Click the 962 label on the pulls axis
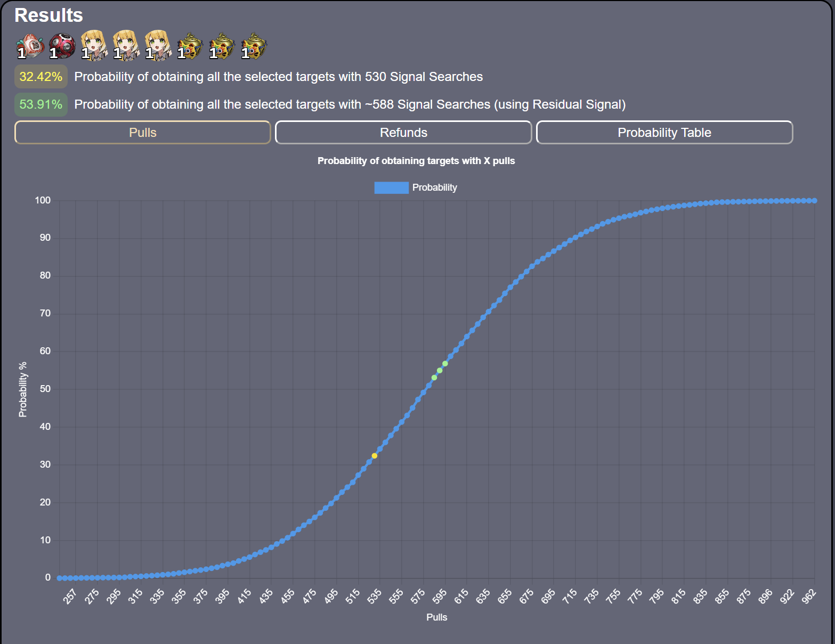This screenshot has height=644, width=835. (808, 596)
